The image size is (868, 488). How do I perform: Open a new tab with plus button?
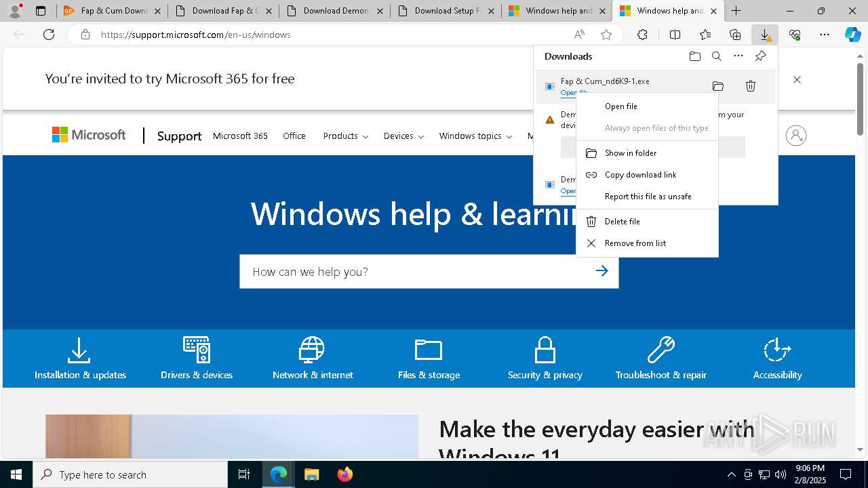[736, 11]
